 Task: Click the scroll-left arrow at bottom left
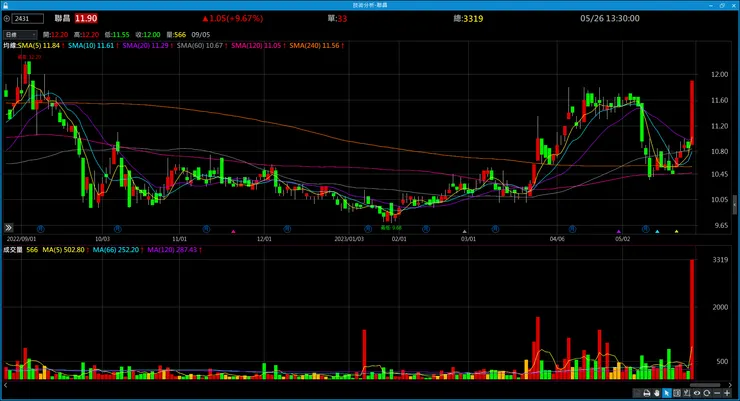coord(6,385)
